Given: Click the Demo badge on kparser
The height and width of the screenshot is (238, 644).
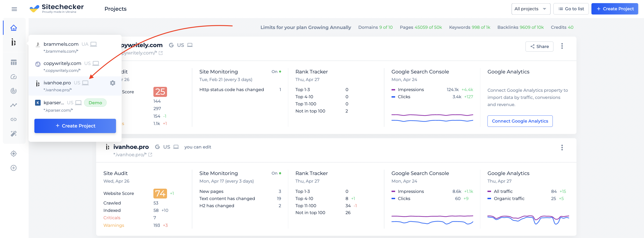Looking at the screenshot, I should (x=95, y=103).
